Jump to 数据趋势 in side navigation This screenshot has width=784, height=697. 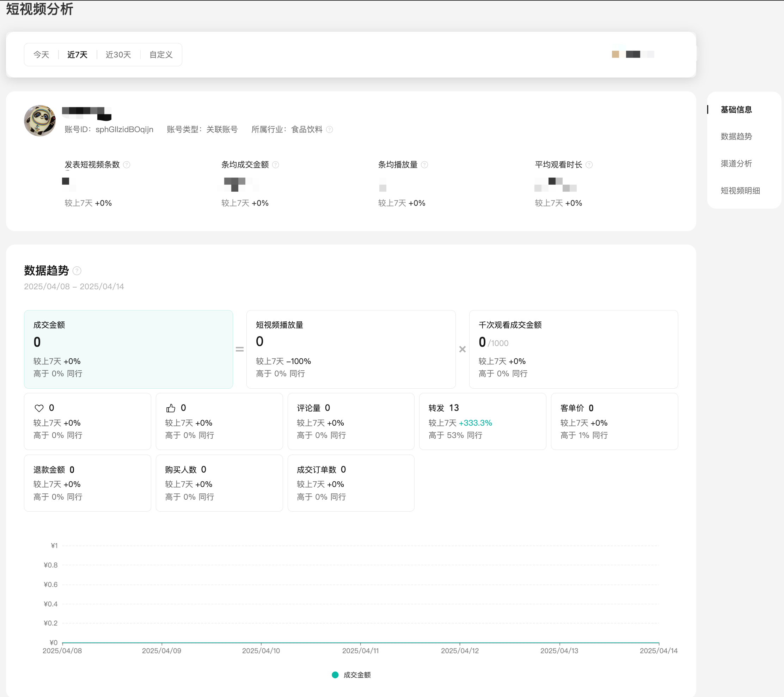coord(736,136)
